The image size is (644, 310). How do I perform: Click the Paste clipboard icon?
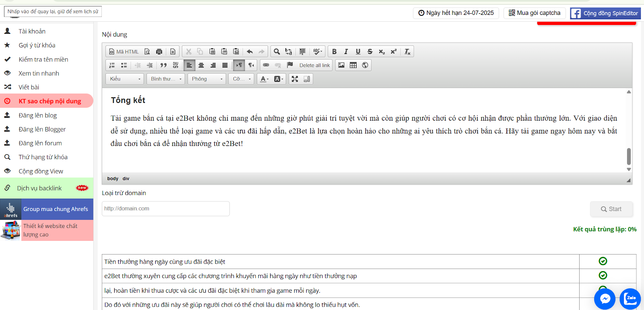(x=212, y=51)
